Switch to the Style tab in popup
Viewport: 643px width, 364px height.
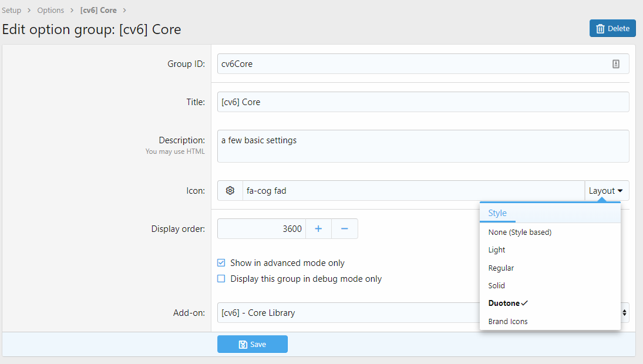497,213
